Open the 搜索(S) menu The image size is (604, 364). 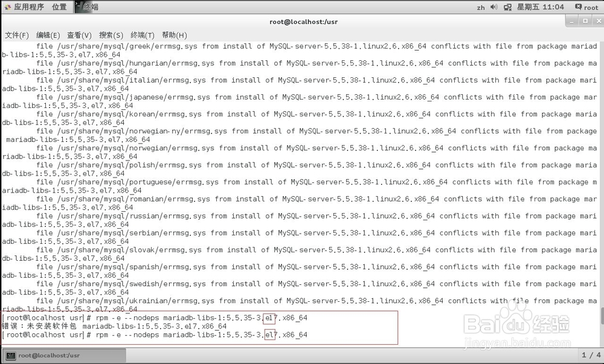pos(112,35)
